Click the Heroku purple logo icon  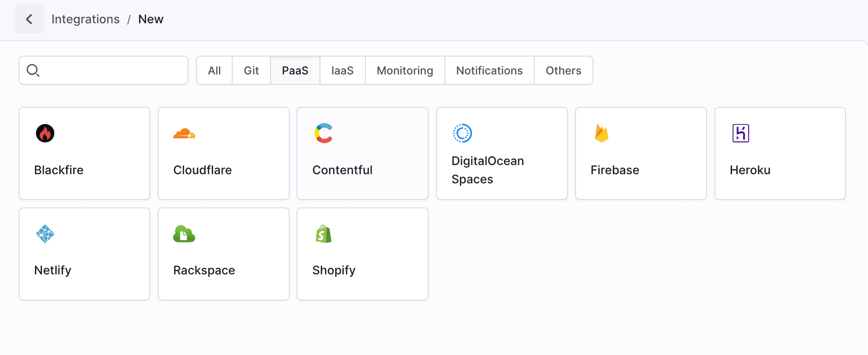point(741,133)
